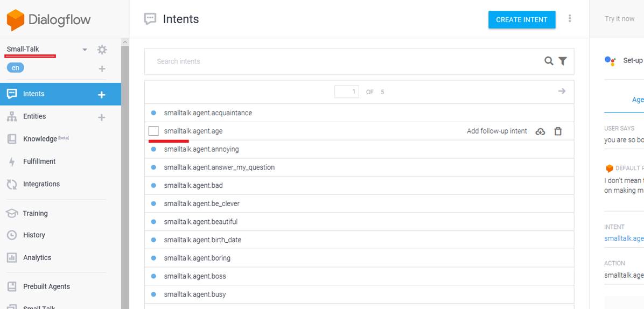
Task: Click Add follow-up intent link
Action: [x=496, y=131]
